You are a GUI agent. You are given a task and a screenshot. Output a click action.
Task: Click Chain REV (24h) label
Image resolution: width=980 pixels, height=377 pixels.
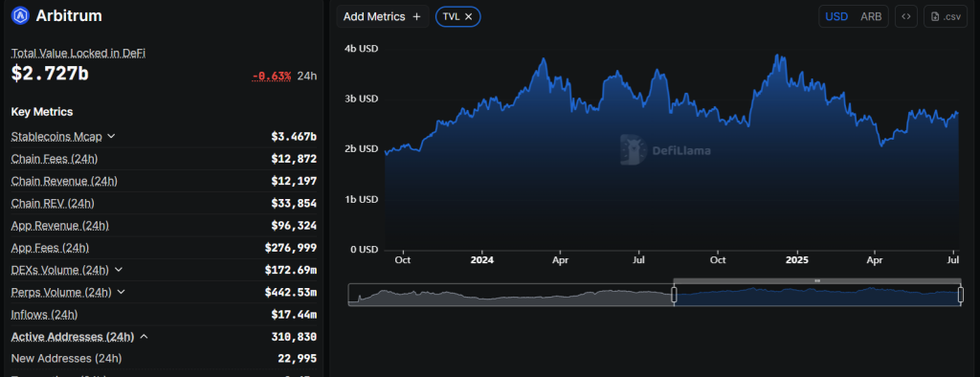[x=53, y=203]
